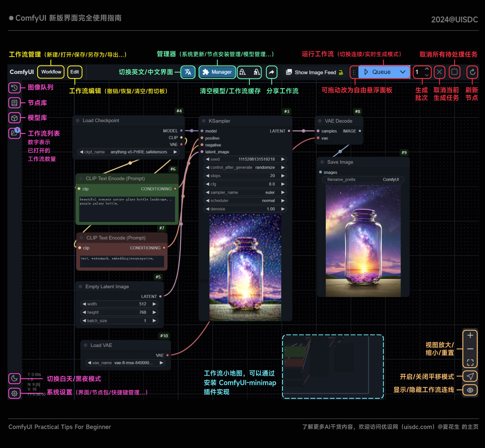Image resolution: width=485 pixels, height=448 pixels.
Task: Open the node library sidebar icon
Action: point(15,103)
